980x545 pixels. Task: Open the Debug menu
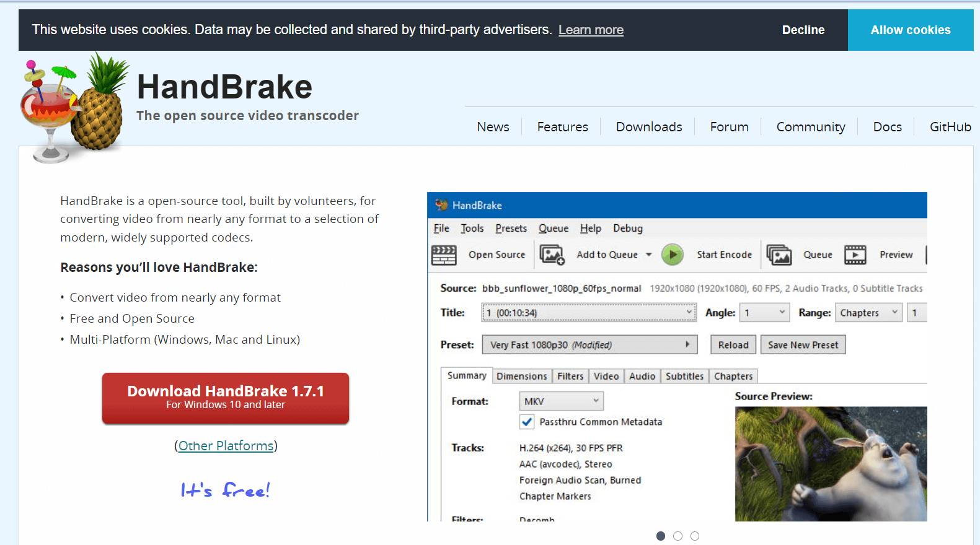(628, 229)
